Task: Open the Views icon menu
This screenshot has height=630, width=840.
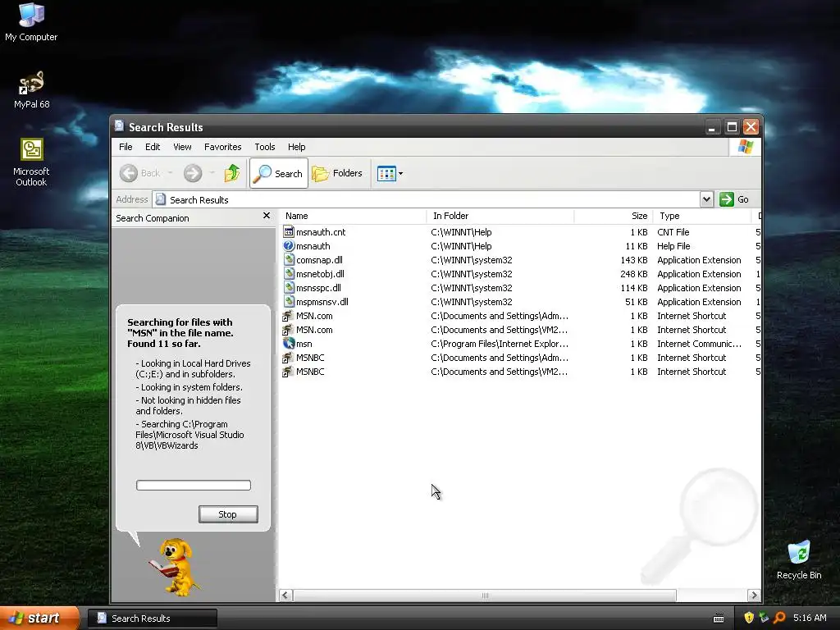Action: click(x=386, y=174)
